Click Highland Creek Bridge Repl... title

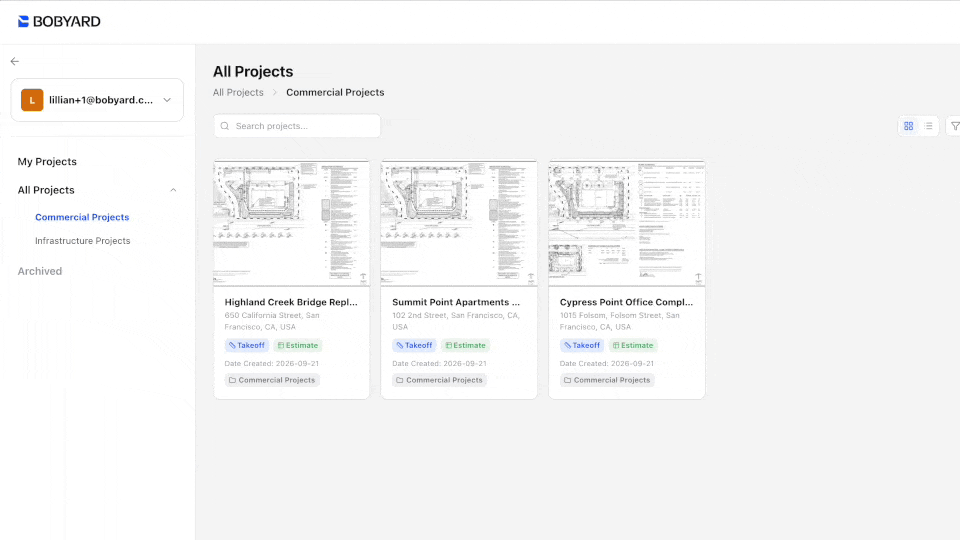click(x=291, y=302)
